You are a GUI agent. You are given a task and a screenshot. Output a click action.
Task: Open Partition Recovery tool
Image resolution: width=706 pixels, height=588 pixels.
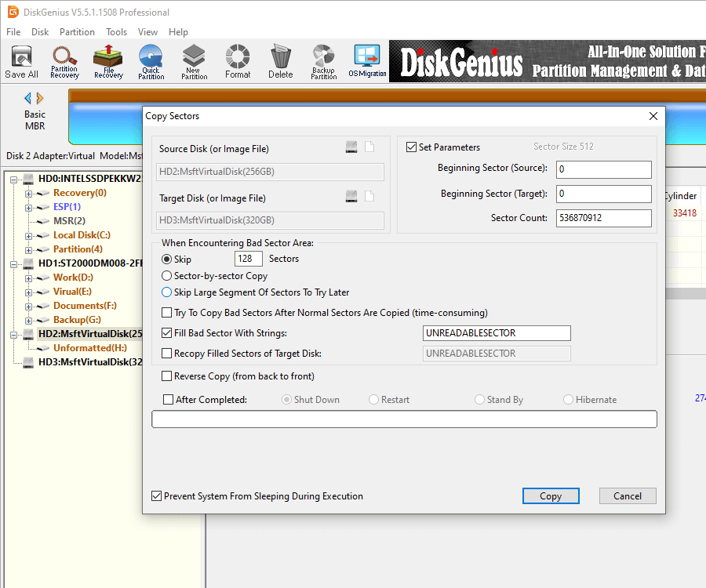pyautogui.click(x=64, y=62)
